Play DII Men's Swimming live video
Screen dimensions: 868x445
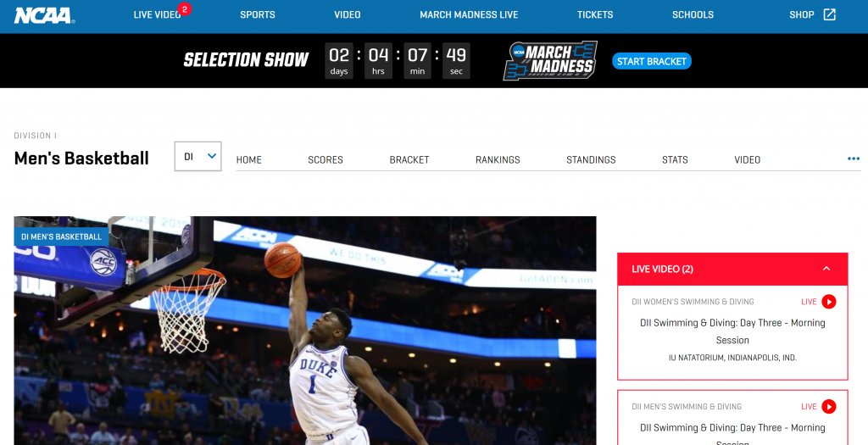tap(829, 407)
